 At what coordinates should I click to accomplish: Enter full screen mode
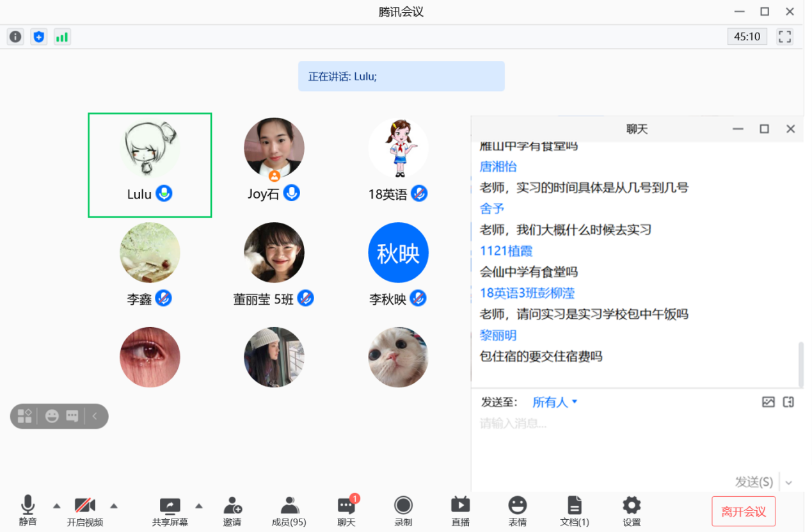coord(784,36)
